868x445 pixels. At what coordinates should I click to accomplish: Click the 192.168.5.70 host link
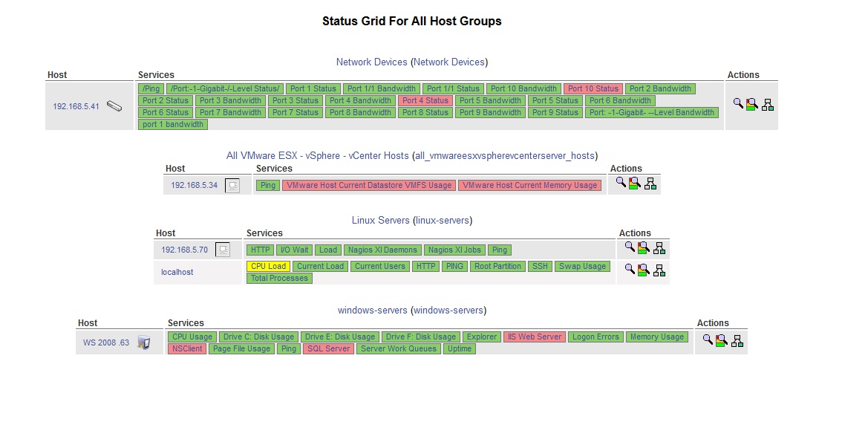coord(184,250)
